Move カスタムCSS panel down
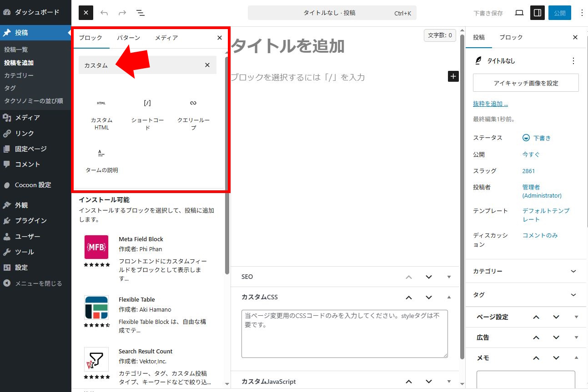 pyautogui.click(x=429, y=298)
